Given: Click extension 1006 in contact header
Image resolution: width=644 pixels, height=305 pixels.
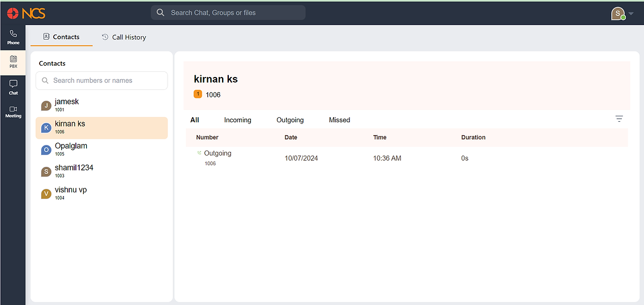Looking at the screenshot, I should pos(213,95).
